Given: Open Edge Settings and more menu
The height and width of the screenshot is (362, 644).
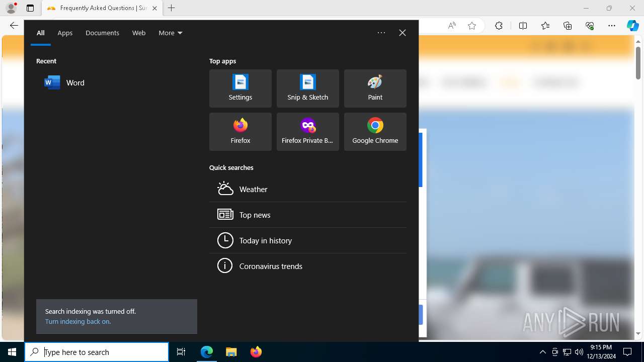Looking at the screenshot, I should (x=612, y=26).
